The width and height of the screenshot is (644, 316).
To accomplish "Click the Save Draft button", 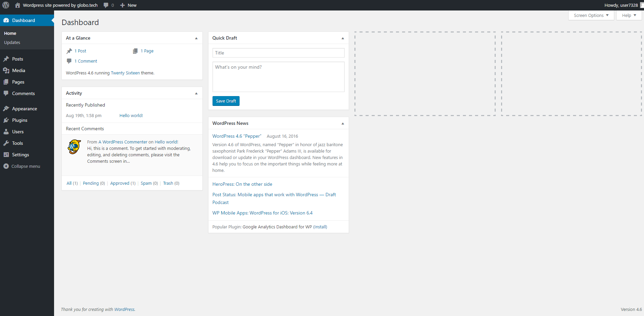I will (226, 101).
